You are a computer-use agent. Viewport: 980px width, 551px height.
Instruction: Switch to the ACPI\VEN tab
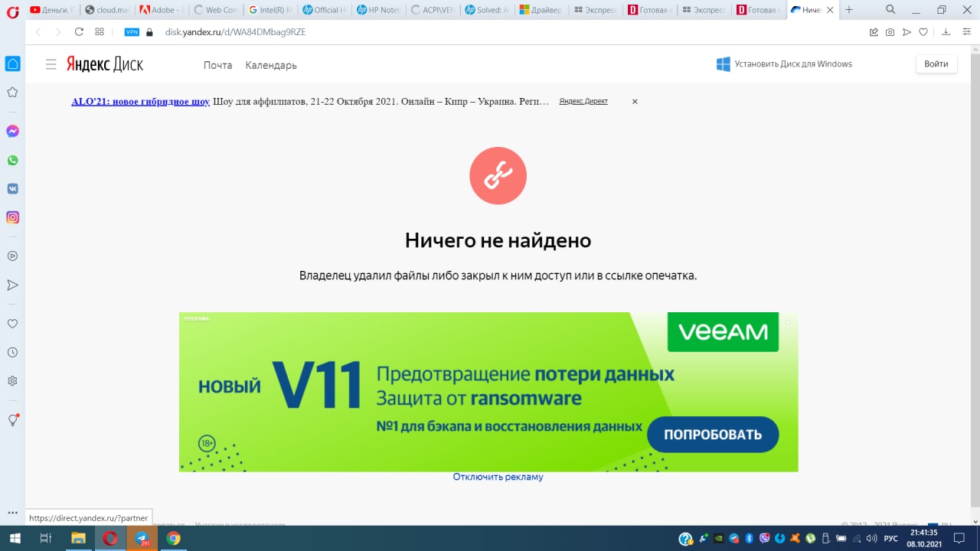tap(433, 10)
